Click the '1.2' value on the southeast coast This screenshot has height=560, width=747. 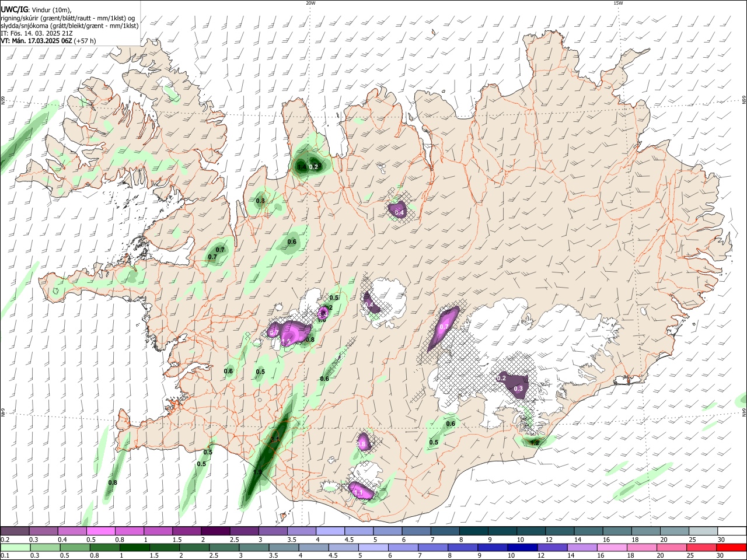(535, 443)
